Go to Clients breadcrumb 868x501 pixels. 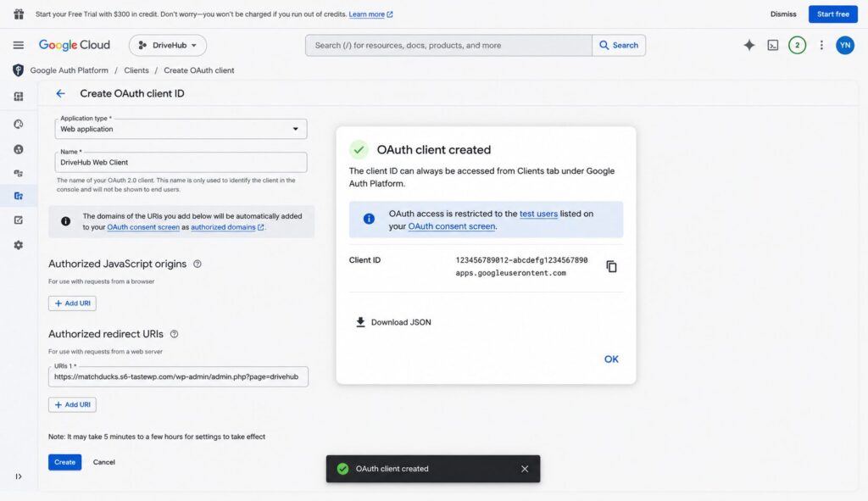point(136,70)
